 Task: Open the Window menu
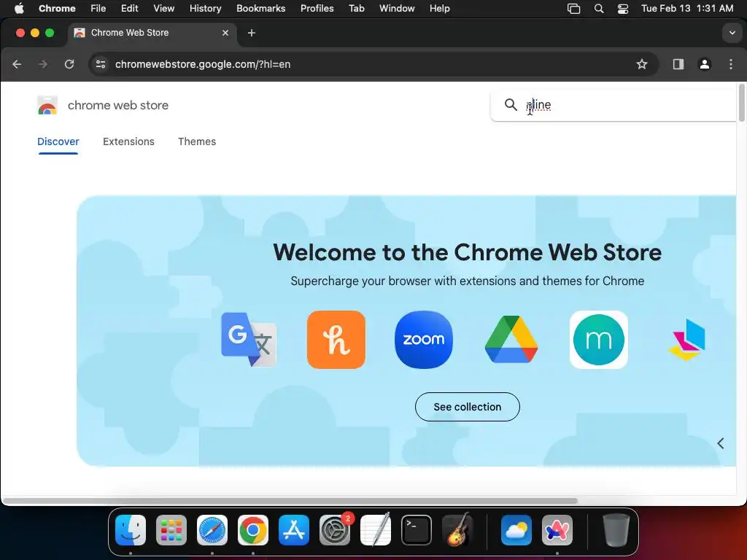[397, 9]
